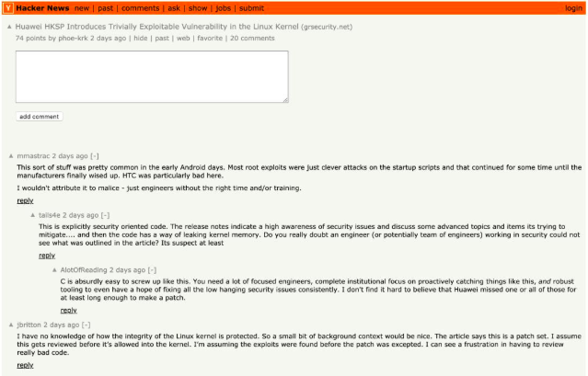Favorite the story
588x376 pixels.
pos(209,39)
